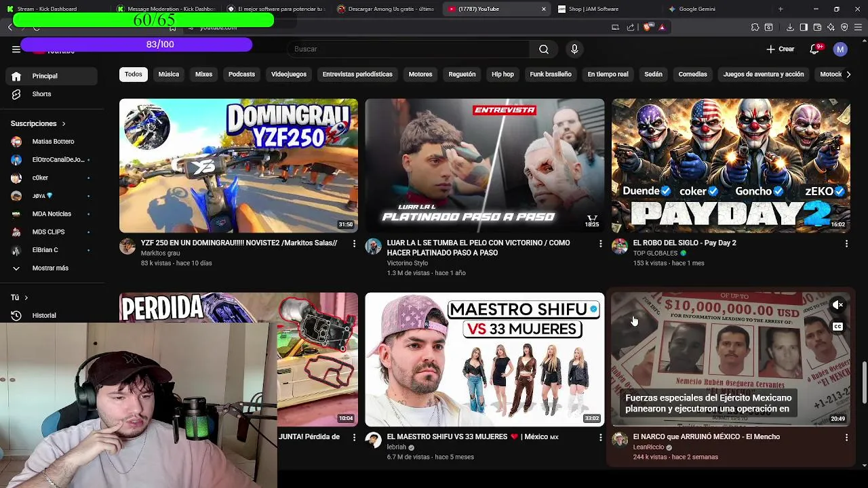
Task: Click the search magnifier button
Action: (544, 49)
